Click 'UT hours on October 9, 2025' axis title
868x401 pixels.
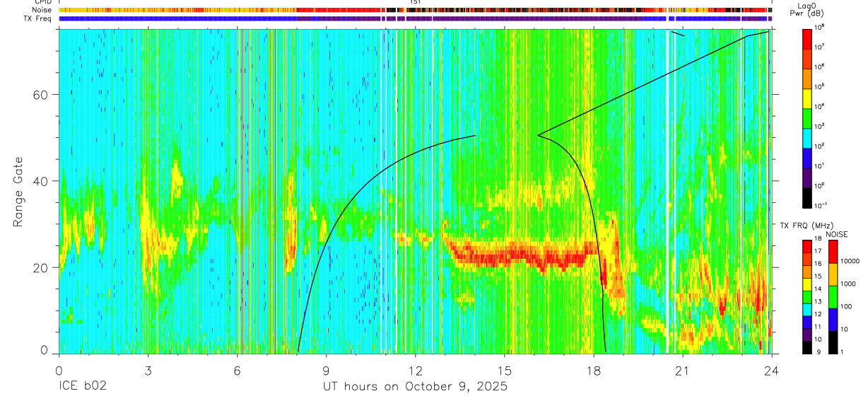tap(415, 387)
